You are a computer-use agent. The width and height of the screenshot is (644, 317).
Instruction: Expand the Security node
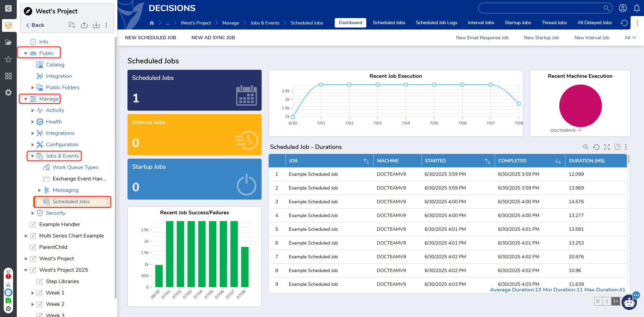(33, 213)
